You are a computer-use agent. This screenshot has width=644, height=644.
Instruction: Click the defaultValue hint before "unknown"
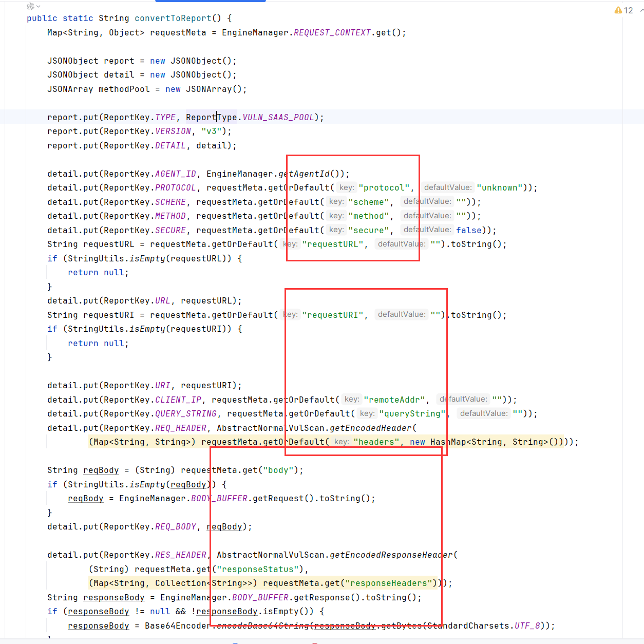pyautogui.click(x=448, y=188)
